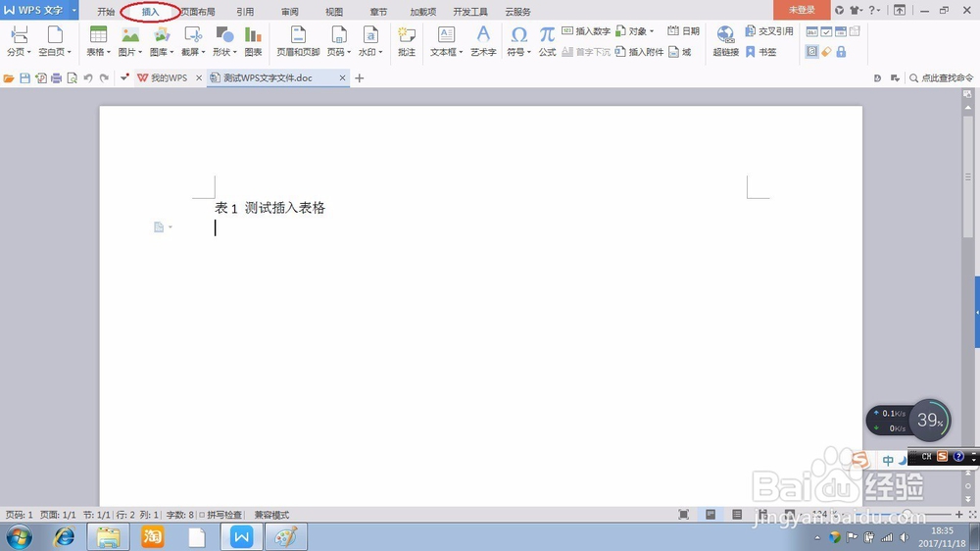Switch to the 页面布局 ribbon tab
980x551 pixels.
point(198,12)
